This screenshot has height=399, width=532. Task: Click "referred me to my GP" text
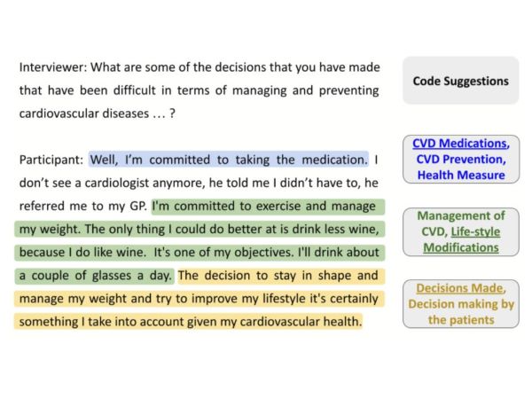point(88,207)
